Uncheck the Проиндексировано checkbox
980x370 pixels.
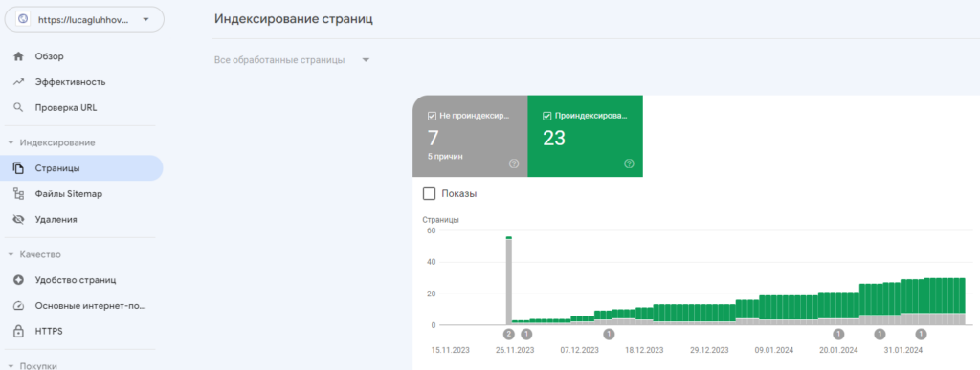click(x=546, y=116)
